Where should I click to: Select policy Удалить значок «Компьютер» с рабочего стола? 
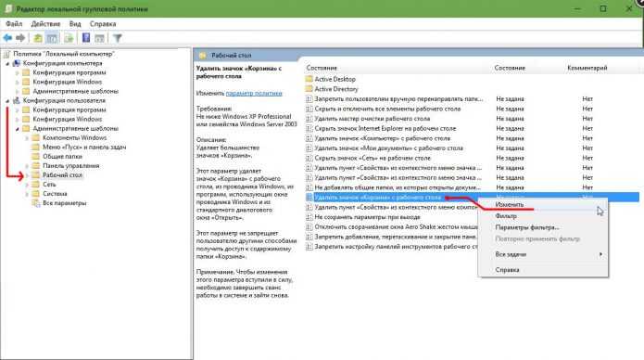pyautogui.click(x=382, y=138)
